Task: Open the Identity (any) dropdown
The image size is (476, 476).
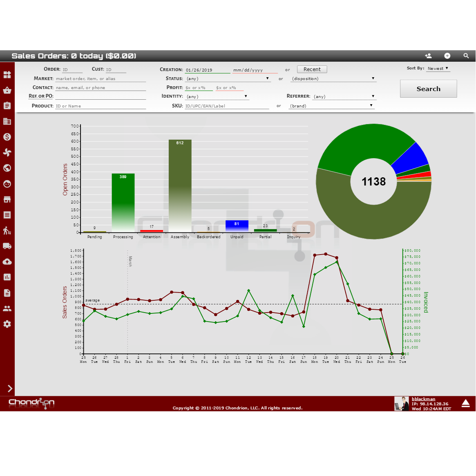Action: coord(217,96)
